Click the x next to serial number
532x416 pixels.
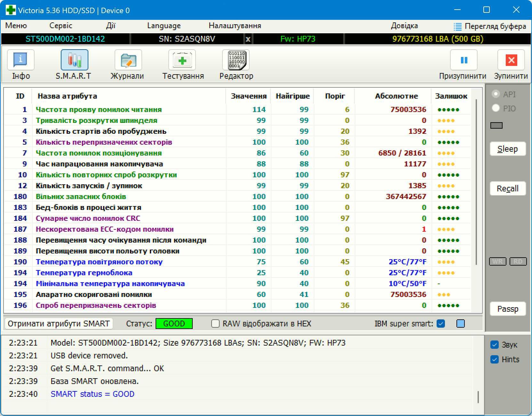coord(248,39)
